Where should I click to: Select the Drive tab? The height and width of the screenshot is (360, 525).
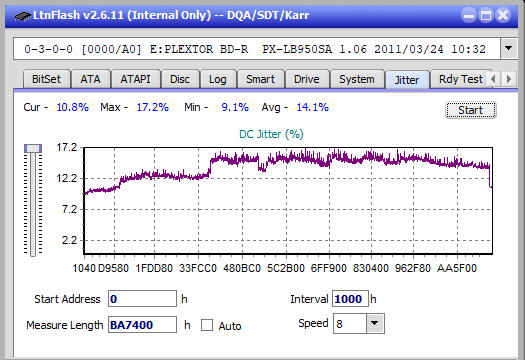tap(307, 79)
